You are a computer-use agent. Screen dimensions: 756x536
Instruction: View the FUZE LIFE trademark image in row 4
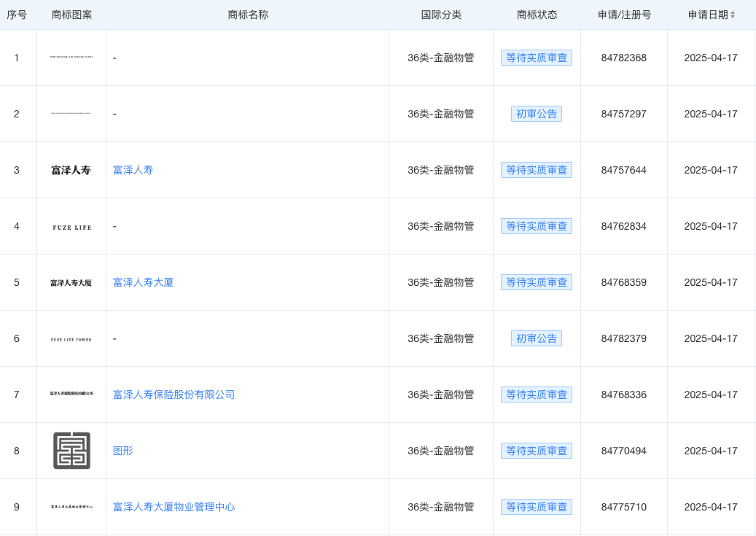pos(71,227)
